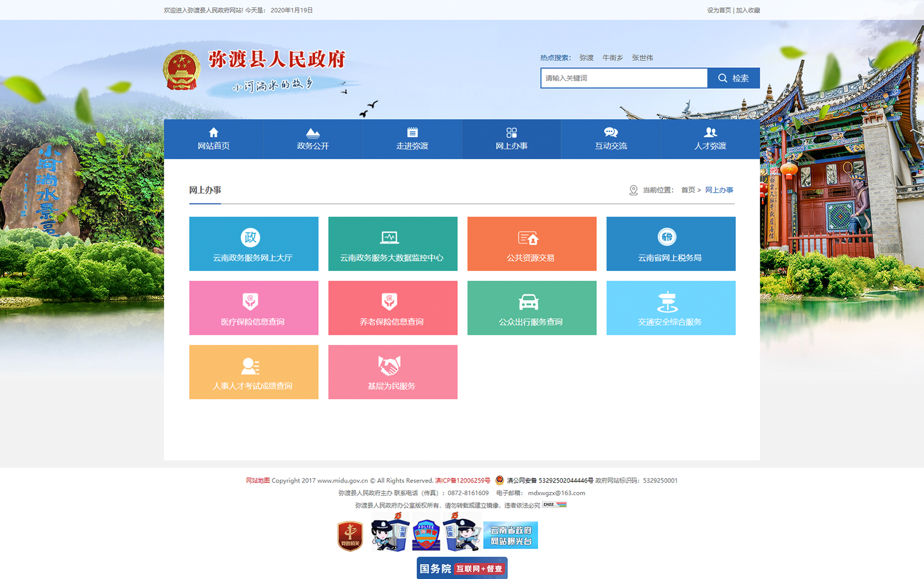Click the 牛街乡 hot search link

(x=612, y=58)
